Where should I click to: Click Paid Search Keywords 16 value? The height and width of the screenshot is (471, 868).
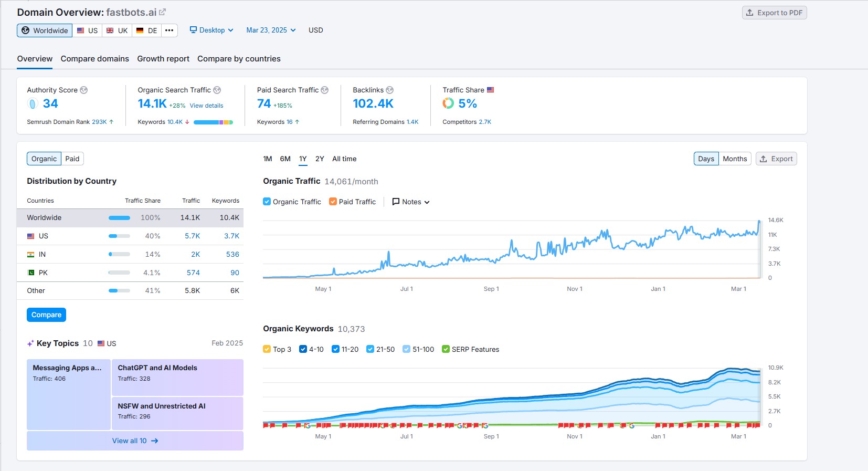290,122
